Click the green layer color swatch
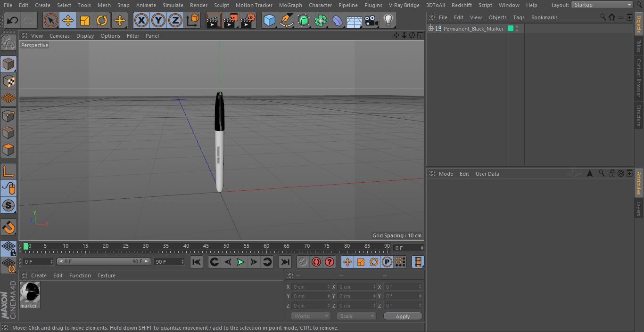 pos(510,29)
